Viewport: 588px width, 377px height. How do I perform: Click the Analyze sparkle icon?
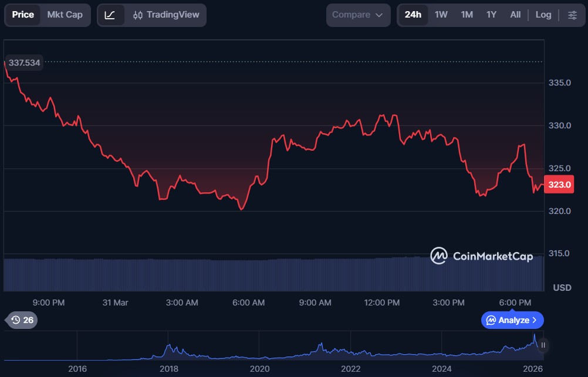(x=491, y=320)
